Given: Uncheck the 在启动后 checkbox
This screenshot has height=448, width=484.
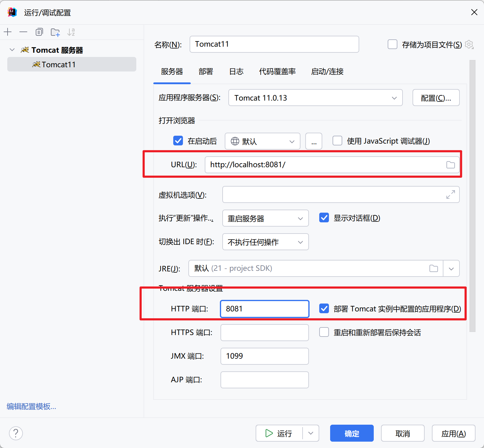Looking at the screenshot, I should tap(178, 141).
